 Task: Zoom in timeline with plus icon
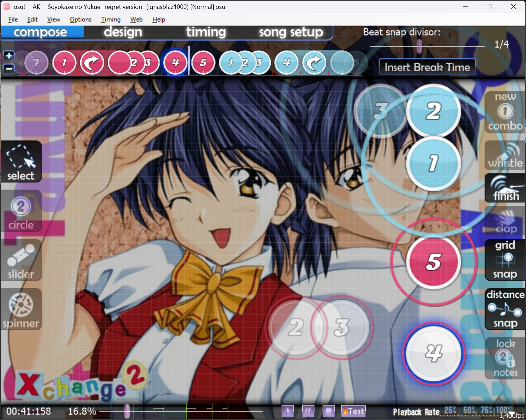pyautogui.click(x=9, y=55)
